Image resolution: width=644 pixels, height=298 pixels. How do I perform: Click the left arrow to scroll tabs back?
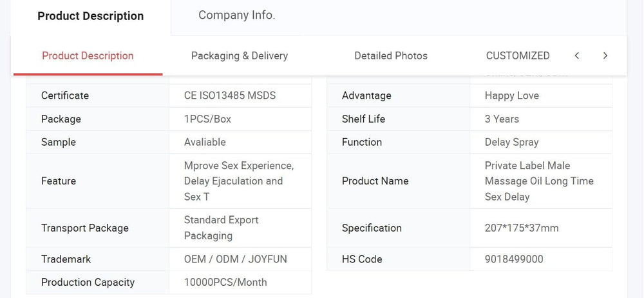[x=577, y=55]
